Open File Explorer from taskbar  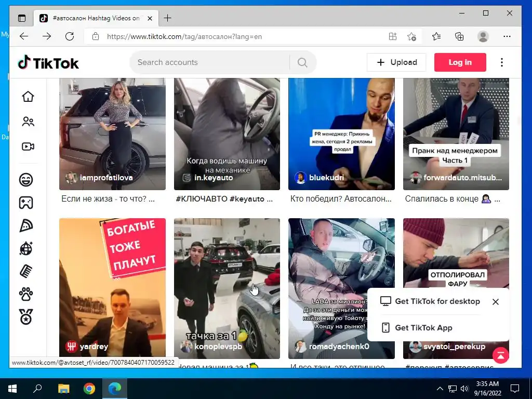tap(63, 389)
